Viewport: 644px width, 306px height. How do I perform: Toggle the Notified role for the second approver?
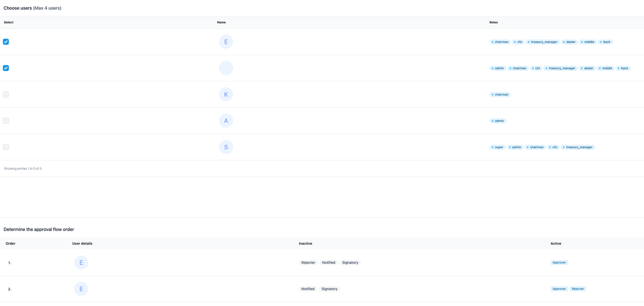click(307, 288)
